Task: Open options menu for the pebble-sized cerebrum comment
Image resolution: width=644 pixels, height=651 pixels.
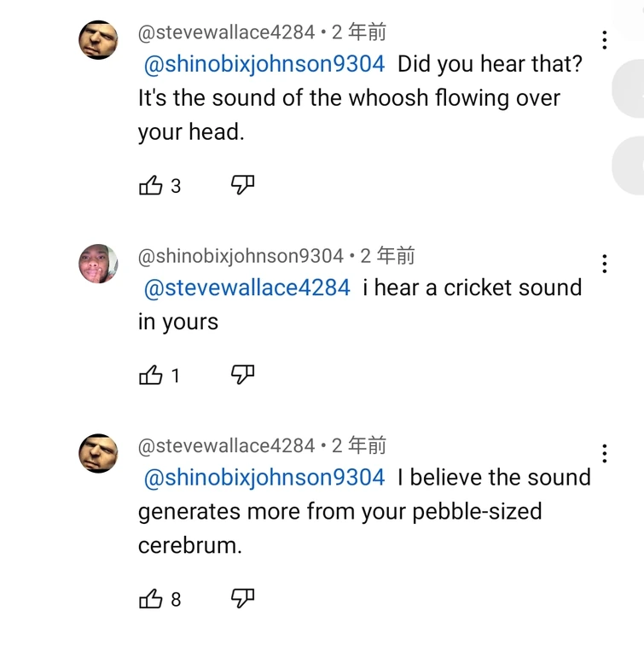Action: click(604, 453)
